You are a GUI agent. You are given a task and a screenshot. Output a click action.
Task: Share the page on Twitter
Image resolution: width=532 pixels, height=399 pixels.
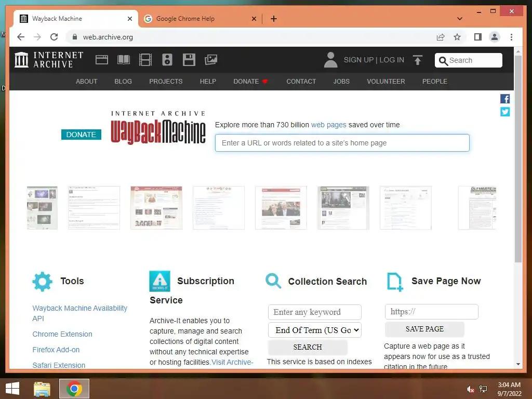coord(505,112)
